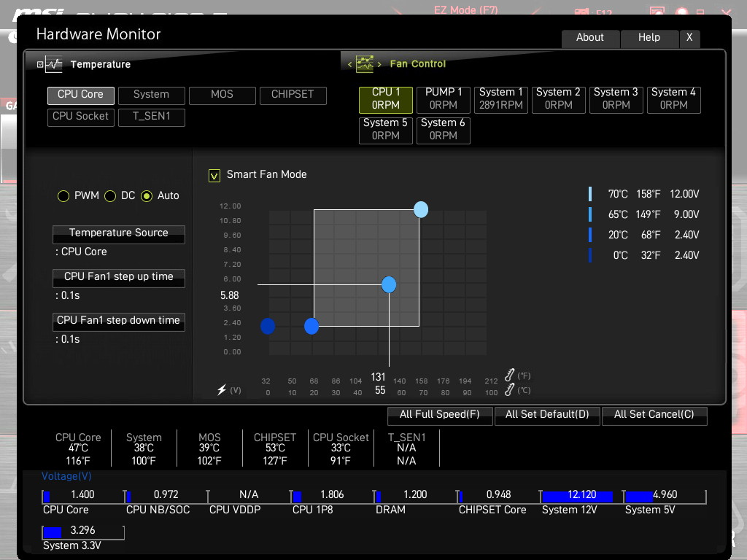Toggle the Smart Fan Mode checkbox
This screenshot has width=747, height=560.
click(214, 176)
